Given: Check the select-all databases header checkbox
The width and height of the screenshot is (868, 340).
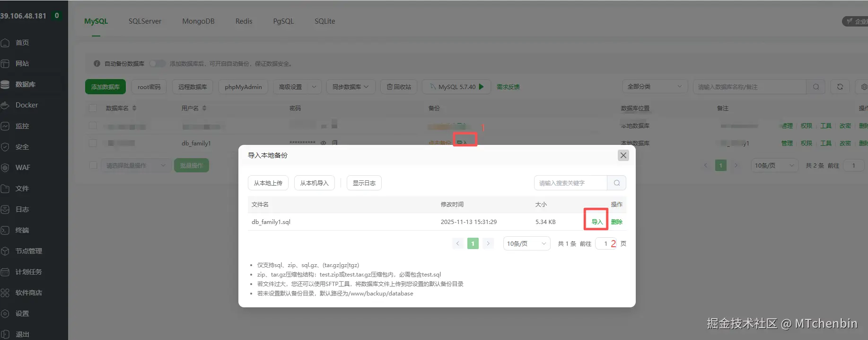Looking at the screenshot, I should [93, 108].
